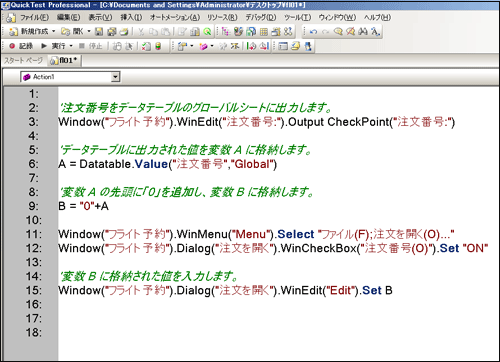Open the オートメーション(A) menu
Image resolution: width=500 pixels, height=362 pixels.
(175, 17)
